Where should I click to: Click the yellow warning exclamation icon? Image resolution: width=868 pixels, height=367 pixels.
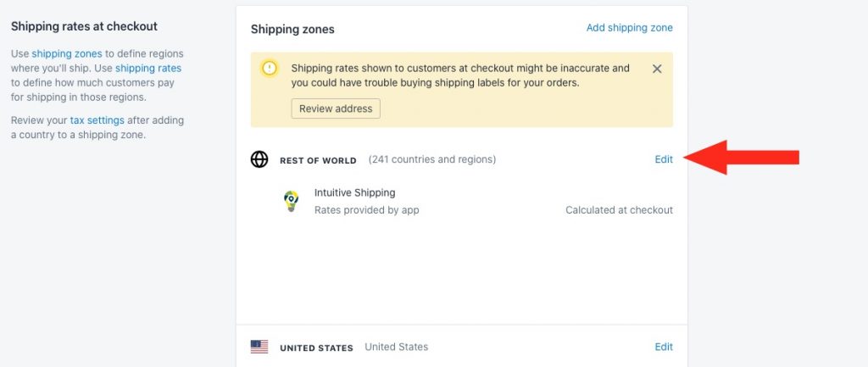point(270,68)
